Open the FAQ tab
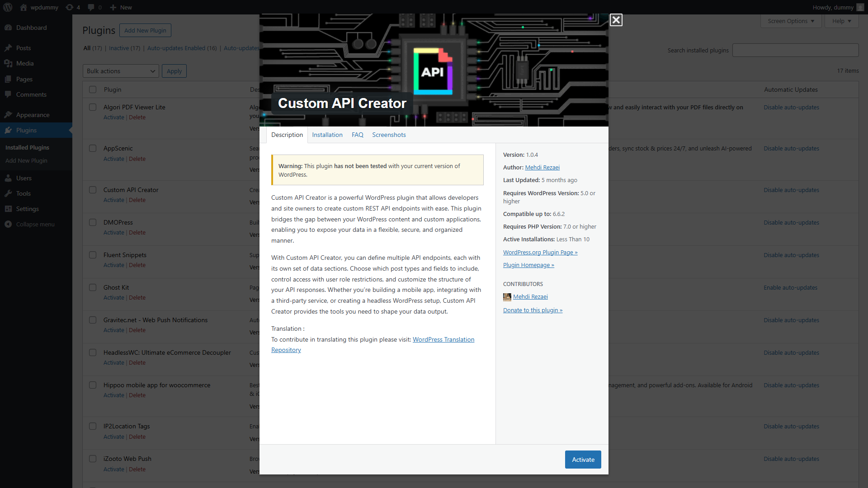 [358, 135]
